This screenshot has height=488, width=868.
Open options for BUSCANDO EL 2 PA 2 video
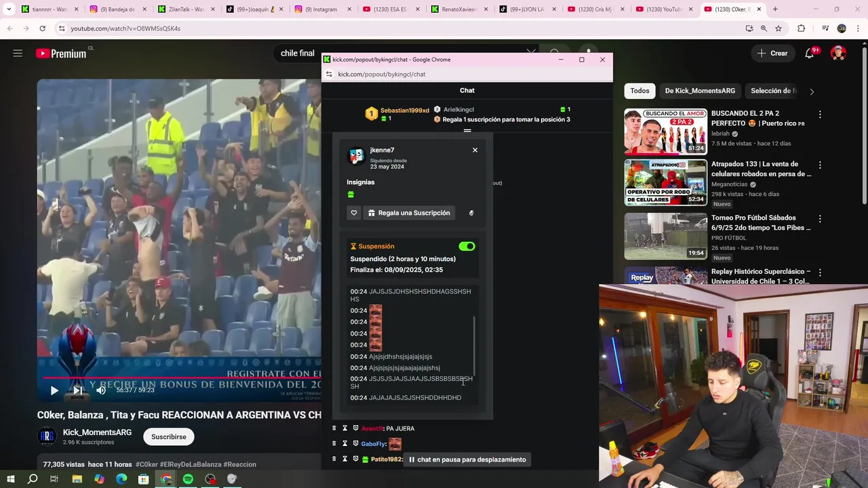820,115
